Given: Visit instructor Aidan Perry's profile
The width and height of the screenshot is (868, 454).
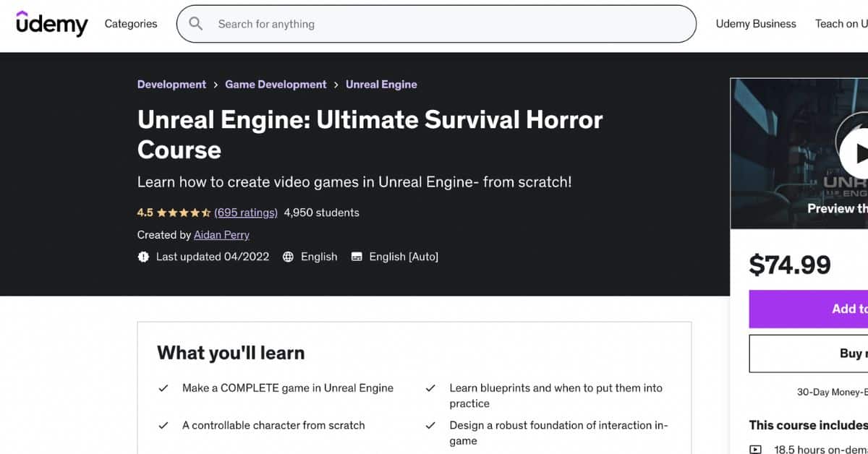Looking at the screenshot, I should pos(221,235).
